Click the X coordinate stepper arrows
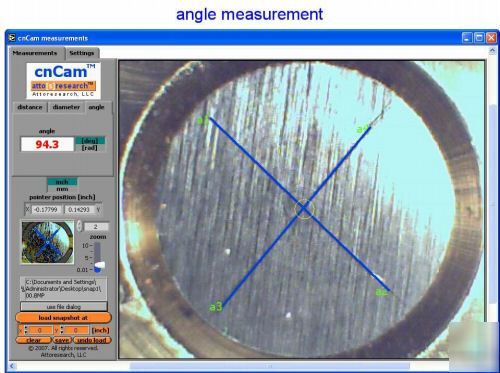The width and height of the screenshot is (500, 373). click(x=26, y=330)
